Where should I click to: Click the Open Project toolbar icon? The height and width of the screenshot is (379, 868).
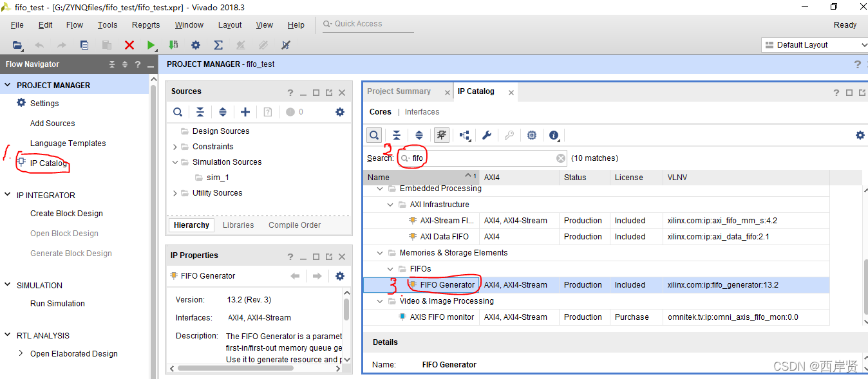click(x=17, y=45)
